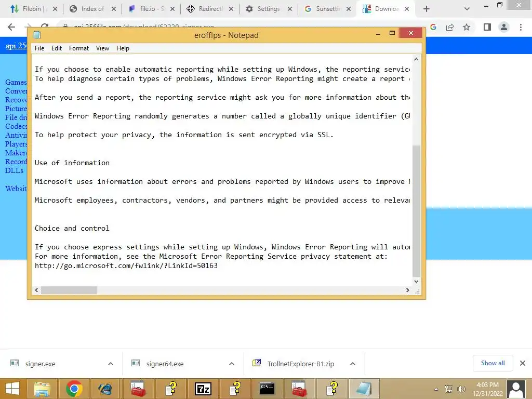Click the api.25 site header link
The height and width of the screenshot is (399, 532).
click(x=16, y=46)
